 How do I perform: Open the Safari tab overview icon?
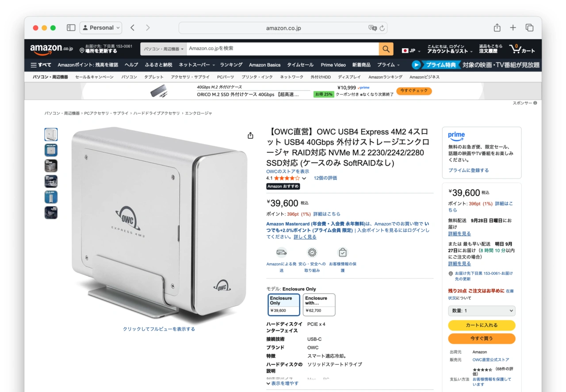529,28
